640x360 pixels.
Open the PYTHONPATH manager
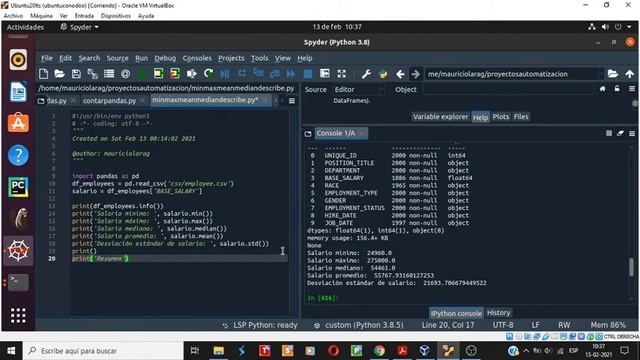[x=383, y=74]
